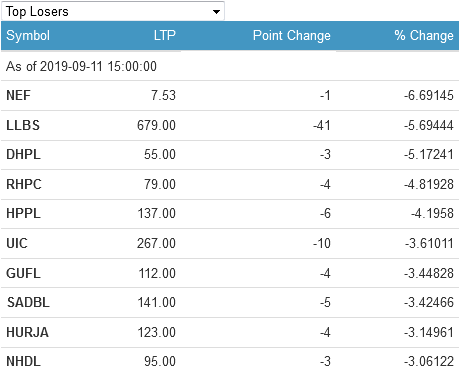Image resolution: width=460 pixels, height=371 pixels.
Task: Select the NEF stock symbol
Action: point(18,95)
